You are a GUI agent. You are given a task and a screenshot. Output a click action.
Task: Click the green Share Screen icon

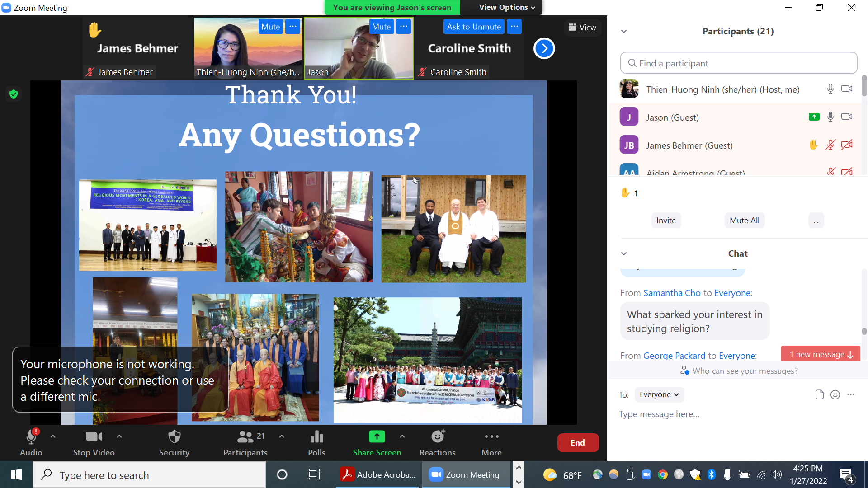click(377, 436)
